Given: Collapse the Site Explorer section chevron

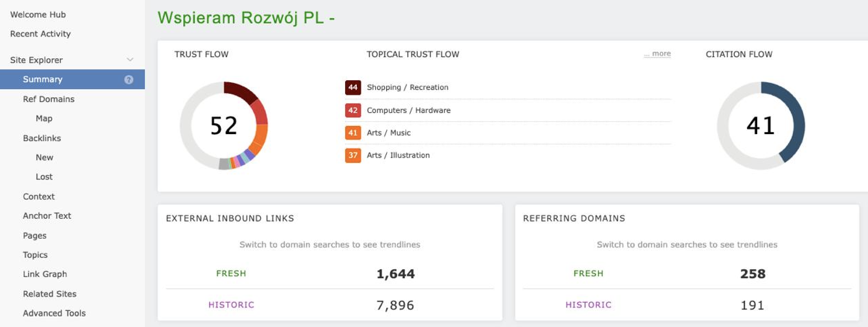Looking at the screenshot, I should 130,60.
